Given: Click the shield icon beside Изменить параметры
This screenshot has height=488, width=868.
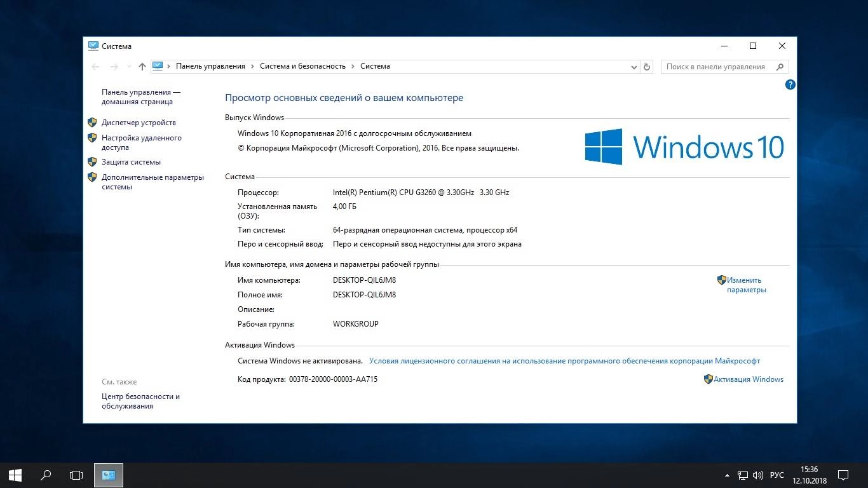Looking at the screenshot, I should (722, 280).
